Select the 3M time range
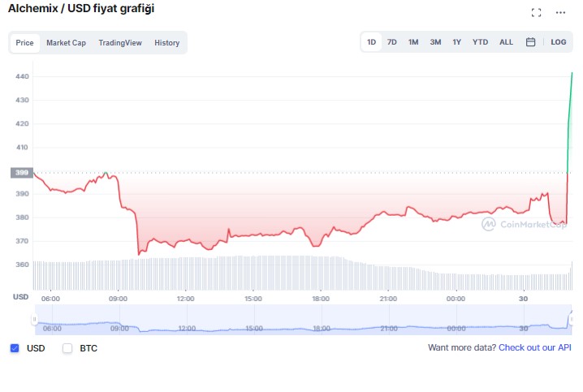 pos(435,42)
